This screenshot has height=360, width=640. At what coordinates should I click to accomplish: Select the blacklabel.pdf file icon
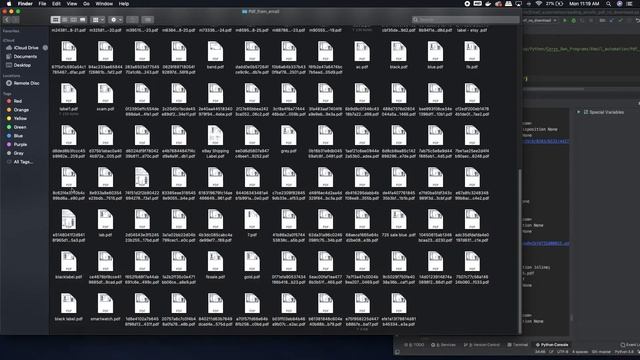[69, 261]
